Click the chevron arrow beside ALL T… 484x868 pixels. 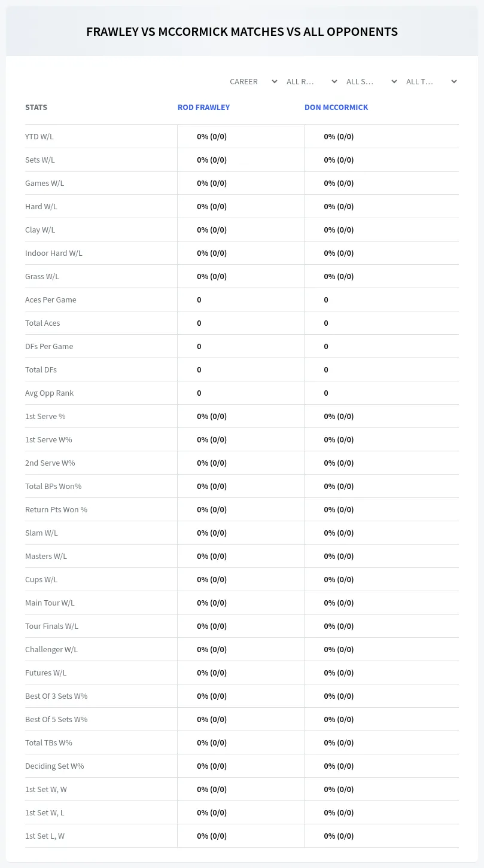pyautogui.click(x=453, y=81)
